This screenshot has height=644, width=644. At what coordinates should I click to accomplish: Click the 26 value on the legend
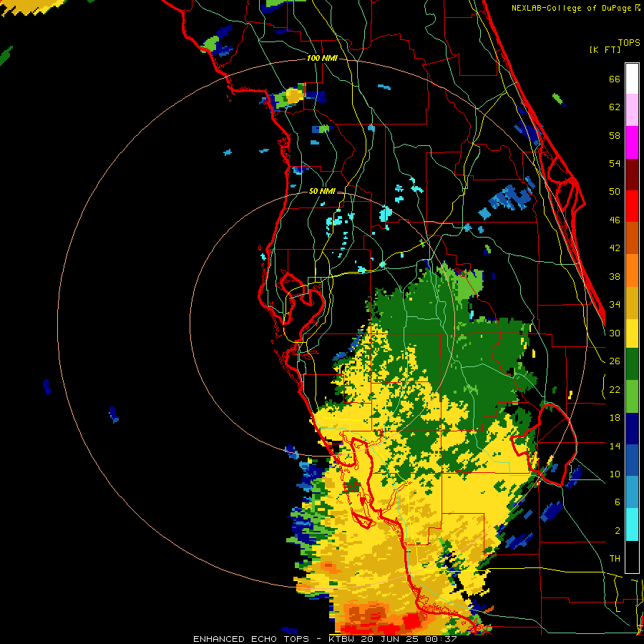pos(615,361)
